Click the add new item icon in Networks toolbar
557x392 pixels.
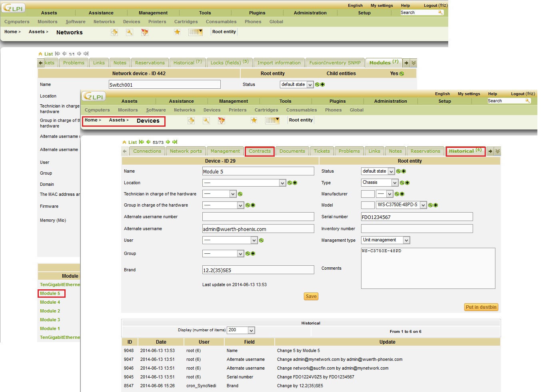114,32
